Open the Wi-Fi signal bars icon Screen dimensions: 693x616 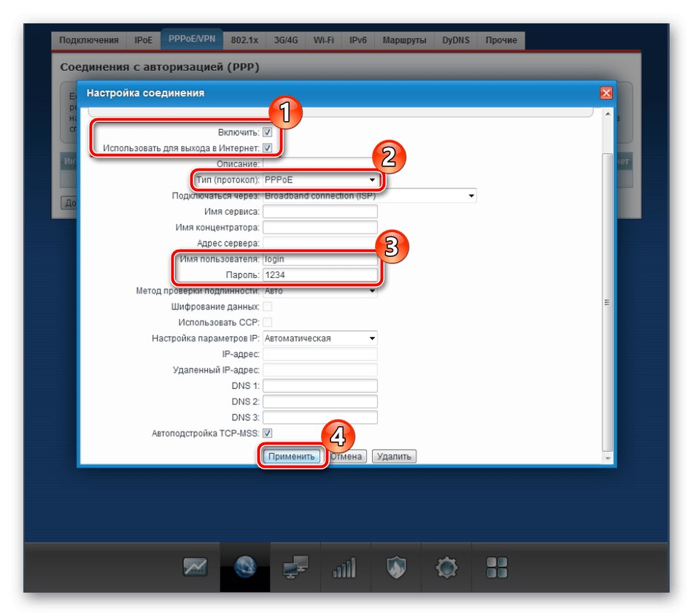(345, 567)
